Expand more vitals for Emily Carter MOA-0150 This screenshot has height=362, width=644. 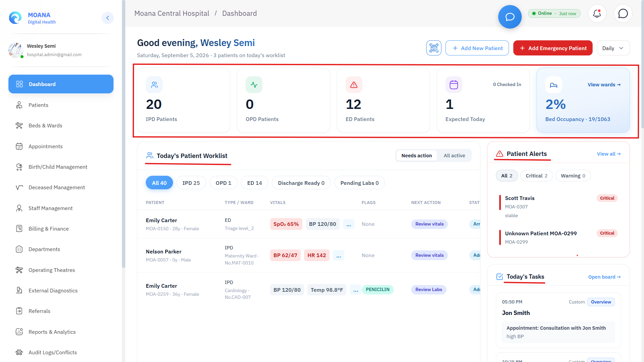click(x=348, y=224)
